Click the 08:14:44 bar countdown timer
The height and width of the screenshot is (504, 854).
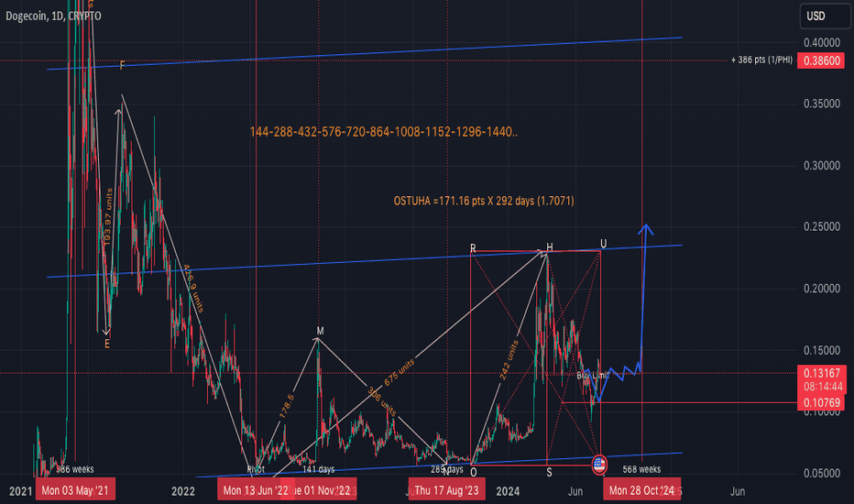click(822, 387)
